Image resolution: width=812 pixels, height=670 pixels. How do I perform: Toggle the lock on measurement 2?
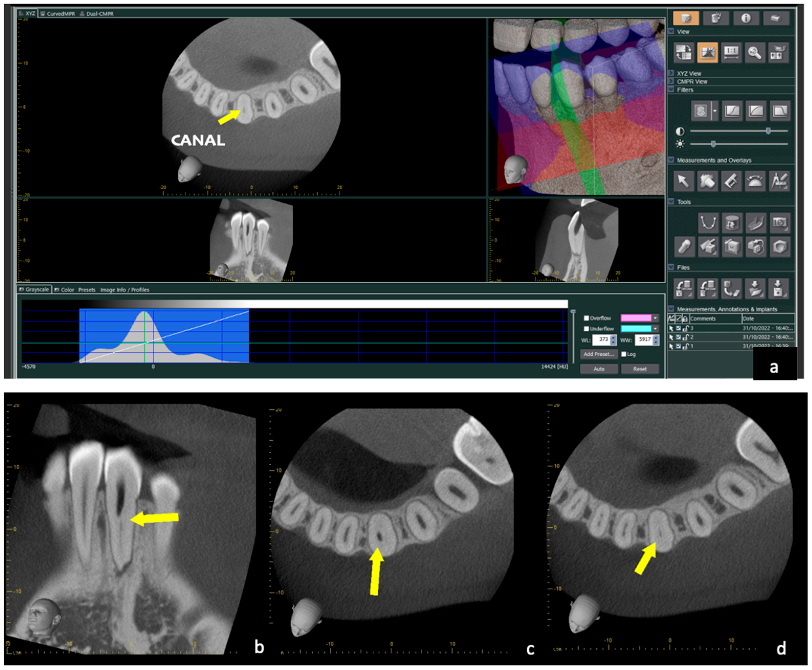pos(685,337)
